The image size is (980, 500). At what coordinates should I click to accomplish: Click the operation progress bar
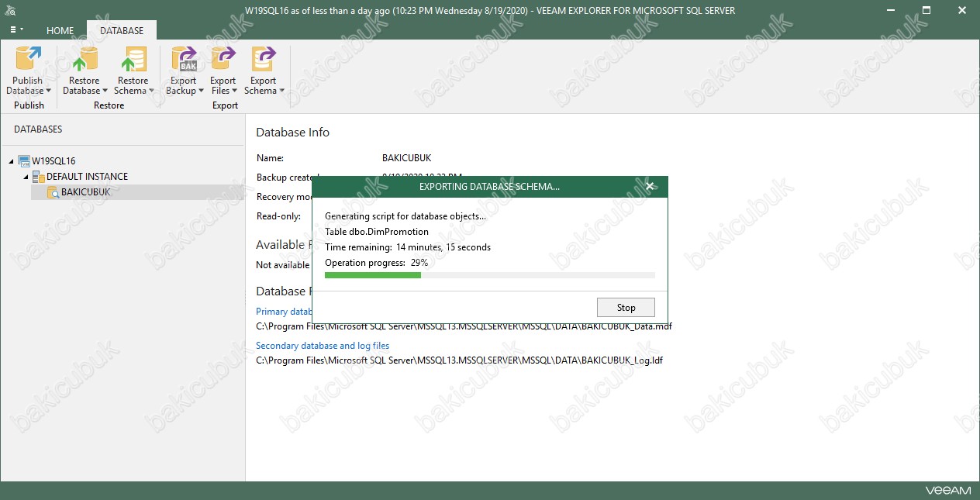(489, 275)
